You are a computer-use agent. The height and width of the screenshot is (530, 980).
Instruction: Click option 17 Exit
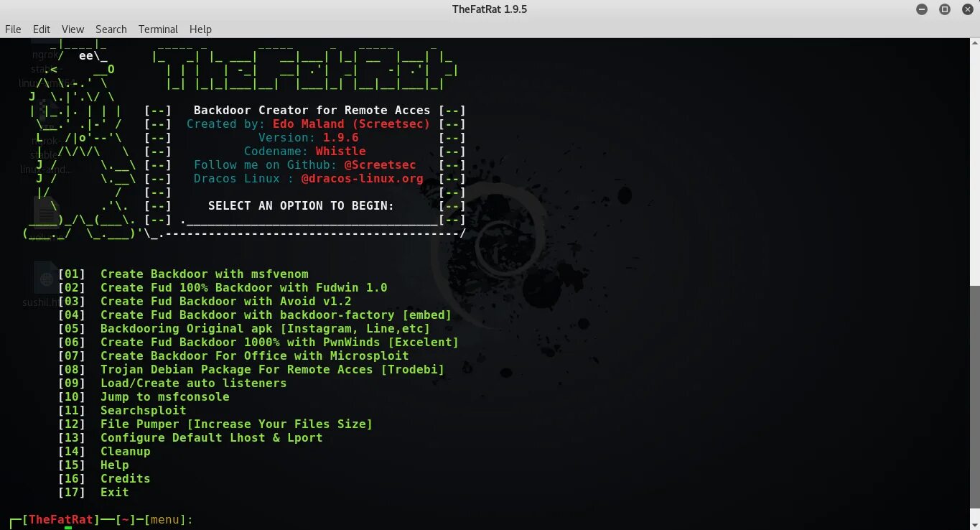(93, 492)
